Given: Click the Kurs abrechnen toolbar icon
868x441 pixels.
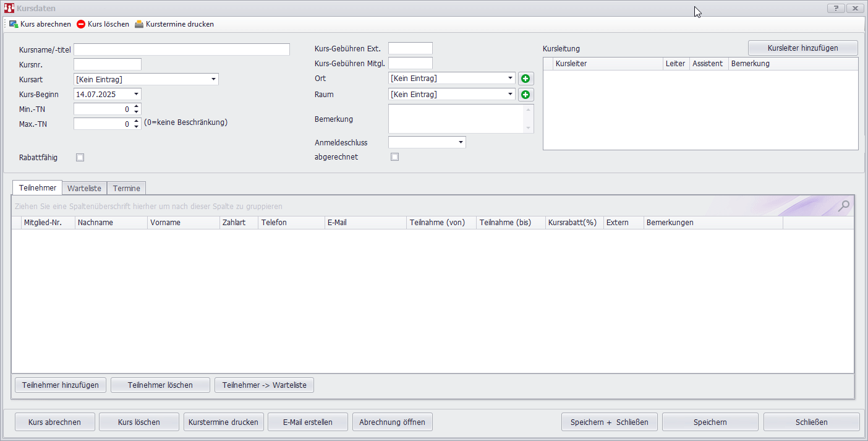Looking at the screenshot, I should pos(14,24).
